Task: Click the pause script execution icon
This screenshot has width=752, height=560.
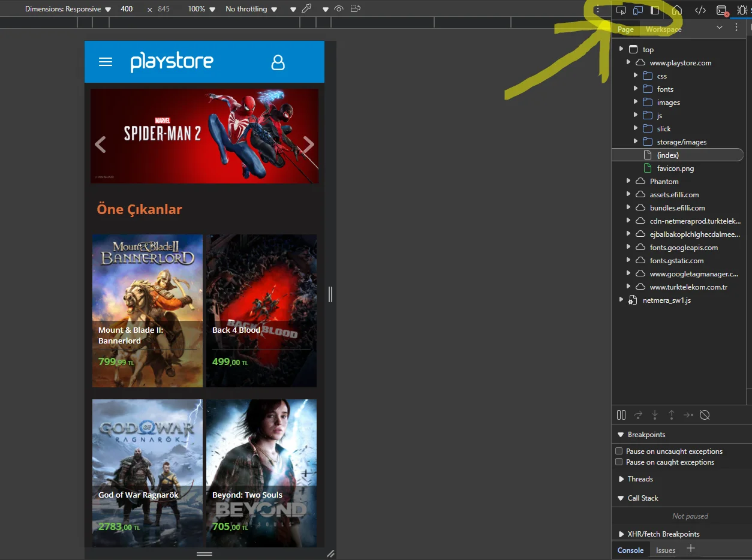Action: (621, 415)
